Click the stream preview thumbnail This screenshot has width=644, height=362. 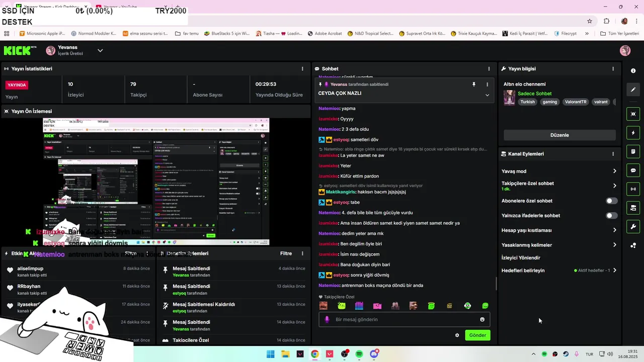[156, 182]
